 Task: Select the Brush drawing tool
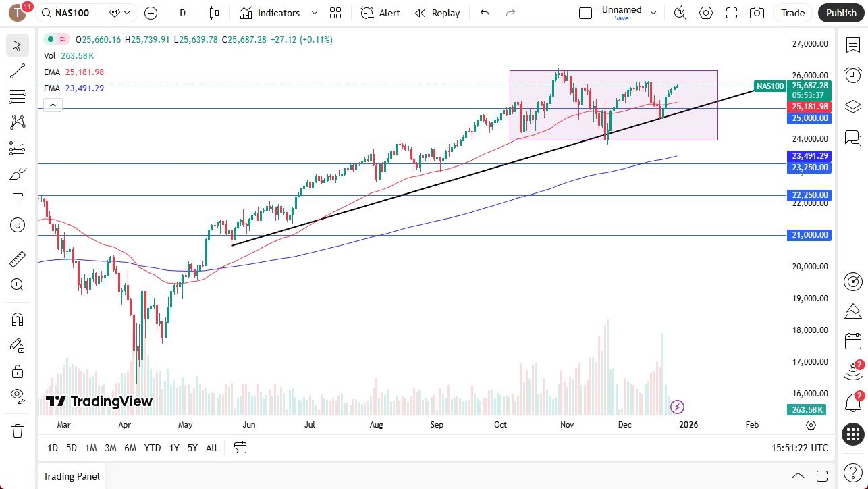click(x=17, y=174)
